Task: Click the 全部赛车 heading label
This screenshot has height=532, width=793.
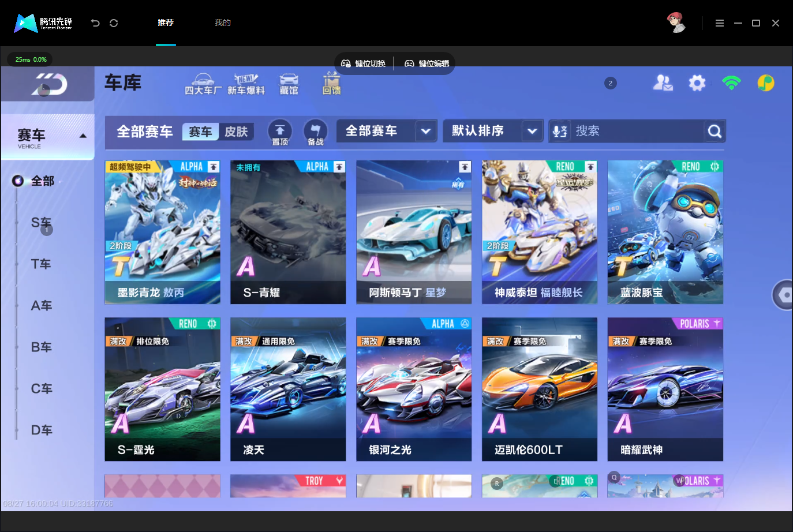Action: (x=145, y=132)
